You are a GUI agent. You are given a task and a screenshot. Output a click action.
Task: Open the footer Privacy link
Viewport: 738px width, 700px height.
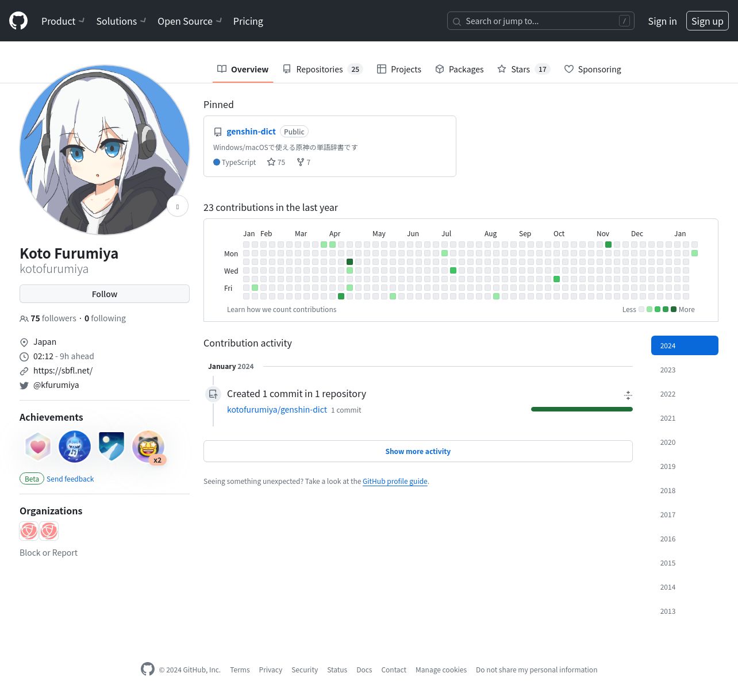pos(270,670)
